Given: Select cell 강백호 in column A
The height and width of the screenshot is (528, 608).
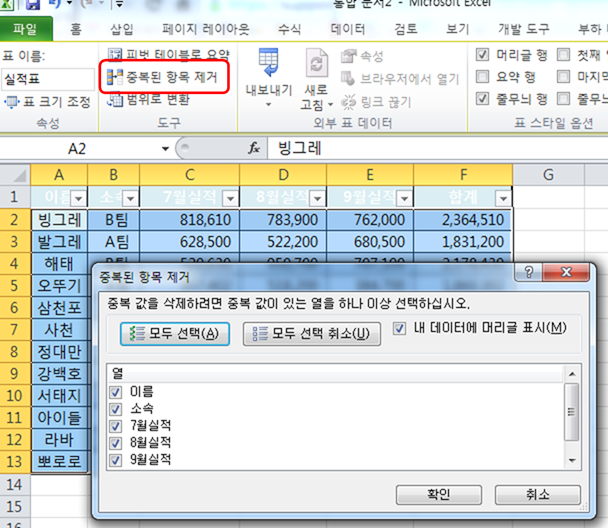Looking at the screenshot, I should point(59,374).
